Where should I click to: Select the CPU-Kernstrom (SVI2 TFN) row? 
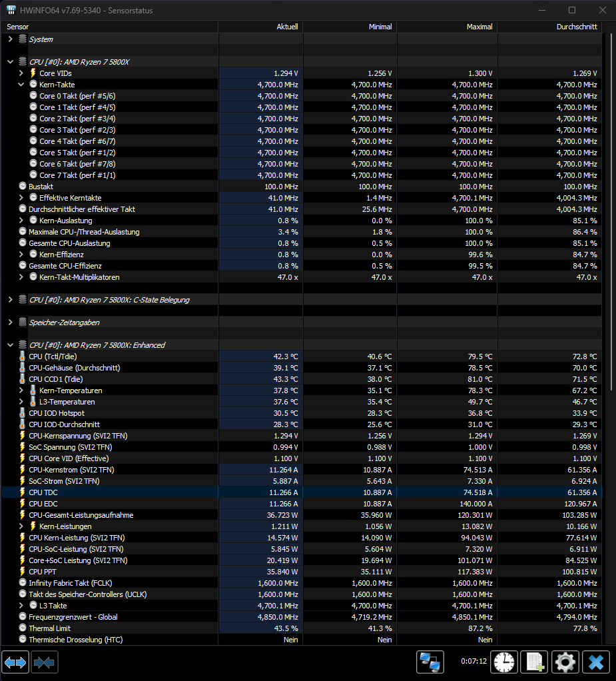[x=302, y=470]
